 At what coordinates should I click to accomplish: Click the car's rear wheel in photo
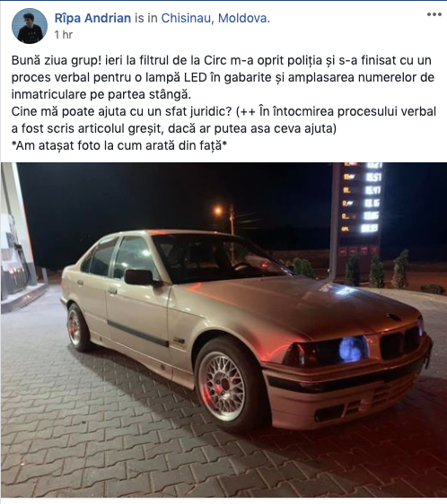pyautogui.click(x=77, y=327)
